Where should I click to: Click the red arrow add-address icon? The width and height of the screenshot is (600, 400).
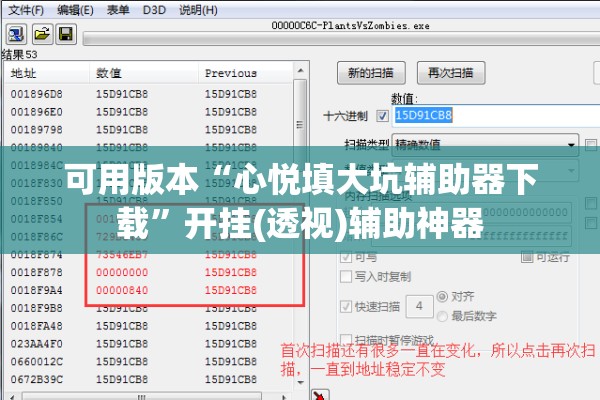pos(321,395)
